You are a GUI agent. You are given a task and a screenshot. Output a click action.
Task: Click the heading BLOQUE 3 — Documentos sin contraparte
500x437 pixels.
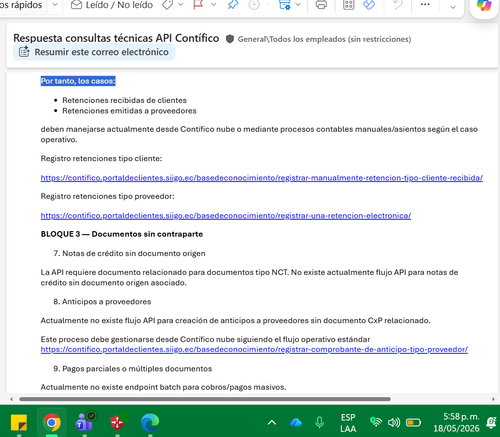pyautogui.click(x=122, y=234)
